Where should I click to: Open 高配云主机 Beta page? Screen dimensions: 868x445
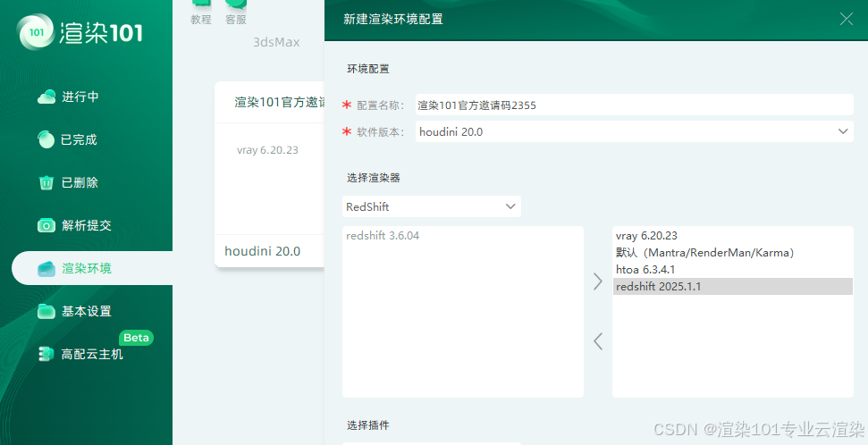(92, 354)
